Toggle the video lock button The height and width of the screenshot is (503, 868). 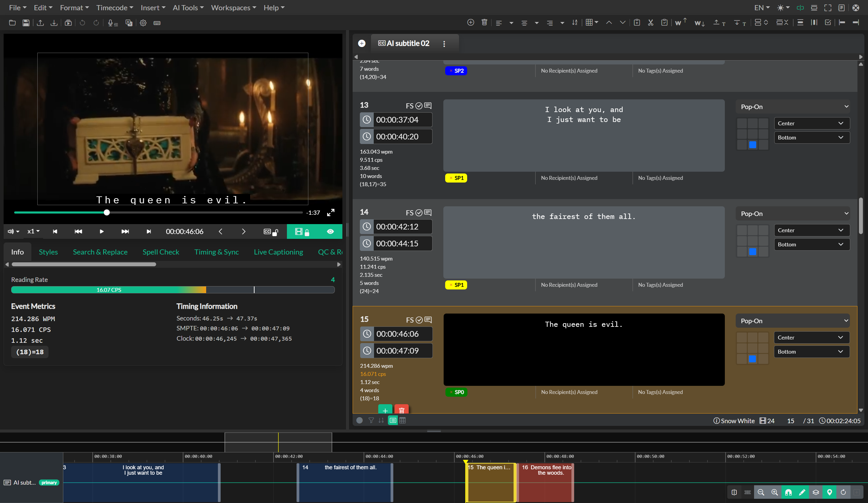click(x=302, y=231)
